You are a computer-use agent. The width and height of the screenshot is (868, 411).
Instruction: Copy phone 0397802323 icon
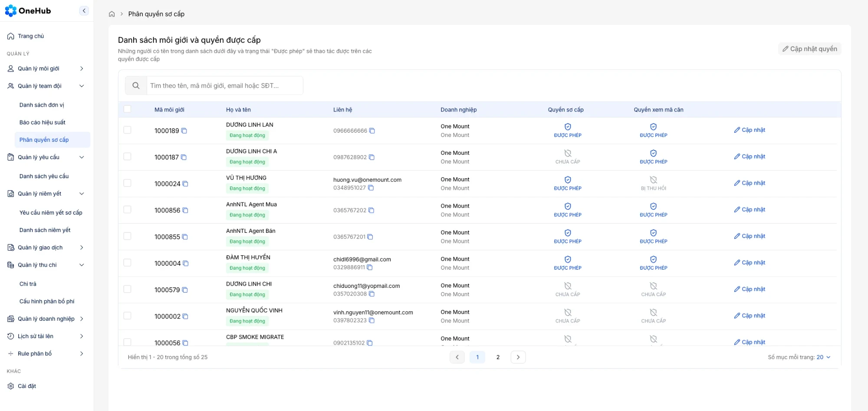click(372, 320)
